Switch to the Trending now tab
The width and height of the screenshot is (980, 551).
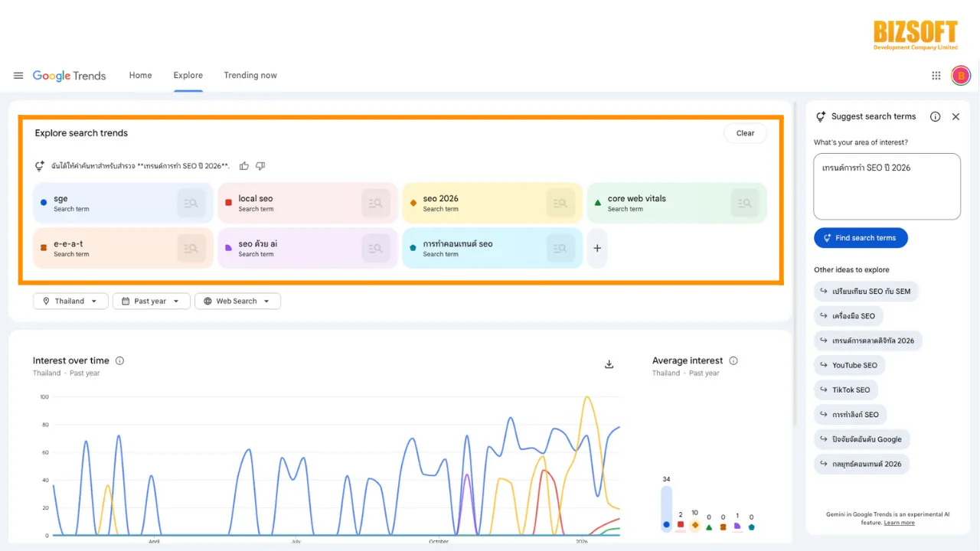[x=250, y=75]
